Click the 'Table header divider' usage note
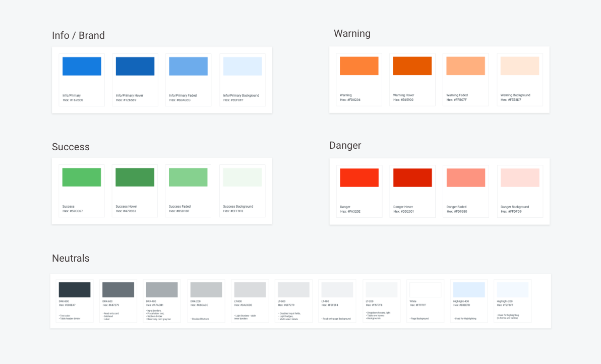Image resolution: width=601 pixels, height=364 pixels. click(x=70, y=319)
